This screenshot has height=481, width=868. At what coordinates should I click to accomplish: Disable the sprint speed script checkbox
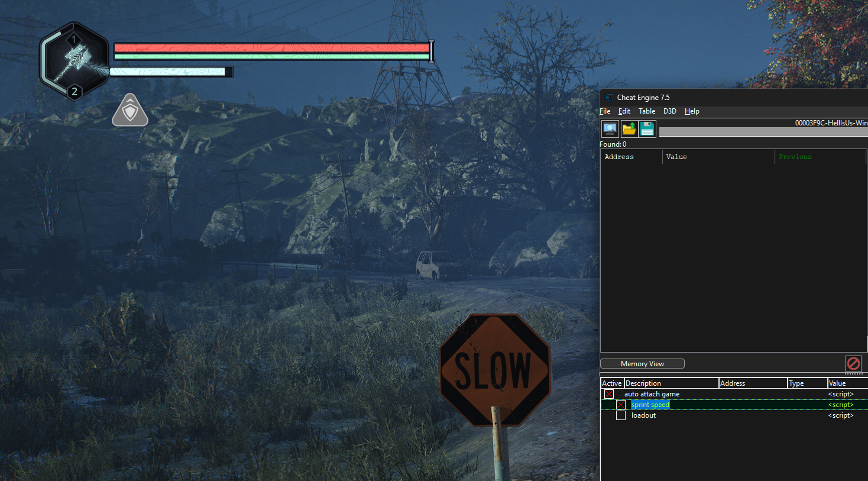point(621,405)
